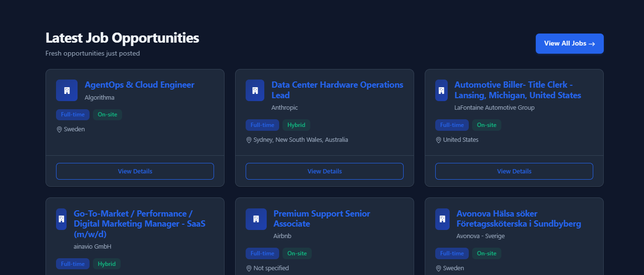
Task: Click the Algorithma company name
Action: click(100, 98)
